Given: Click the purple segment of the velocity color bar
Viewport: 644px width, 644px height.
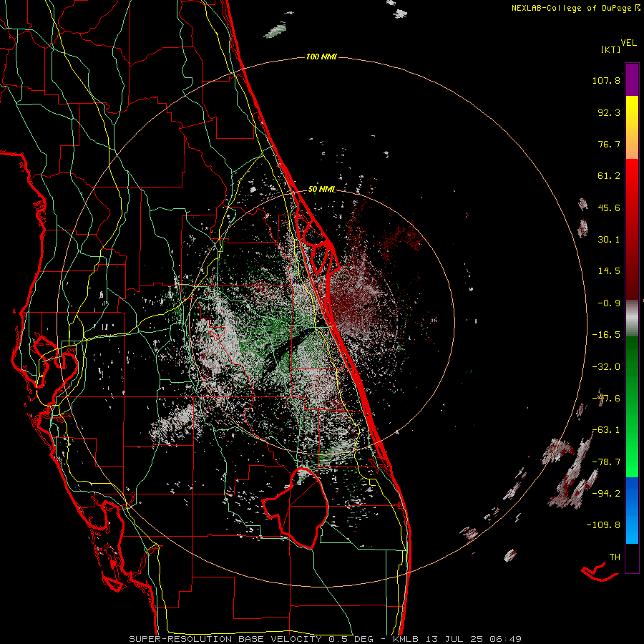Looking at the screenshot, I should (x=632, y=79).
